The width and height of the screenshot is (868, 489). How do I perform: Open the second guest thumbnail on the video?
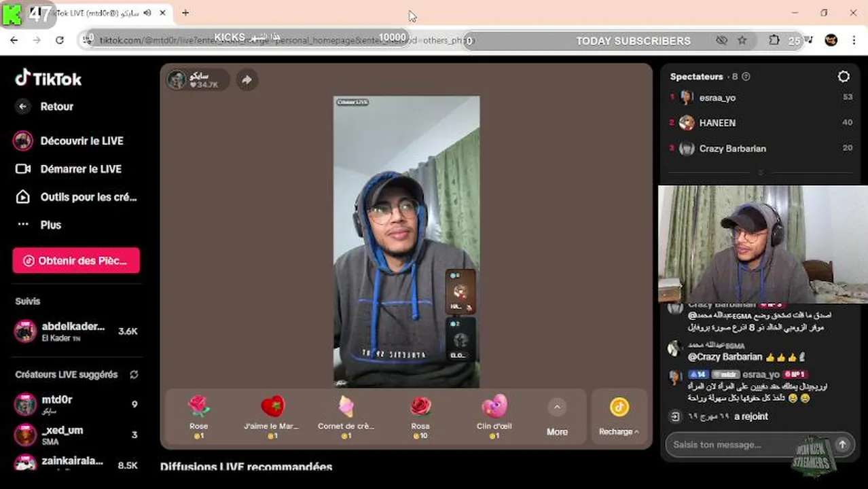[x=460, y=339]
